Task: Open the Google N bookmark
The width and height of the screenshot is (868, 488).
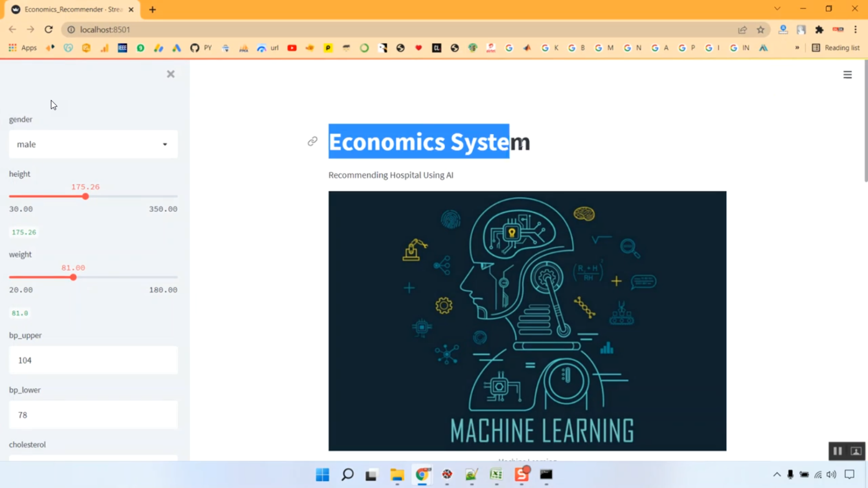Action: [632, 48]
